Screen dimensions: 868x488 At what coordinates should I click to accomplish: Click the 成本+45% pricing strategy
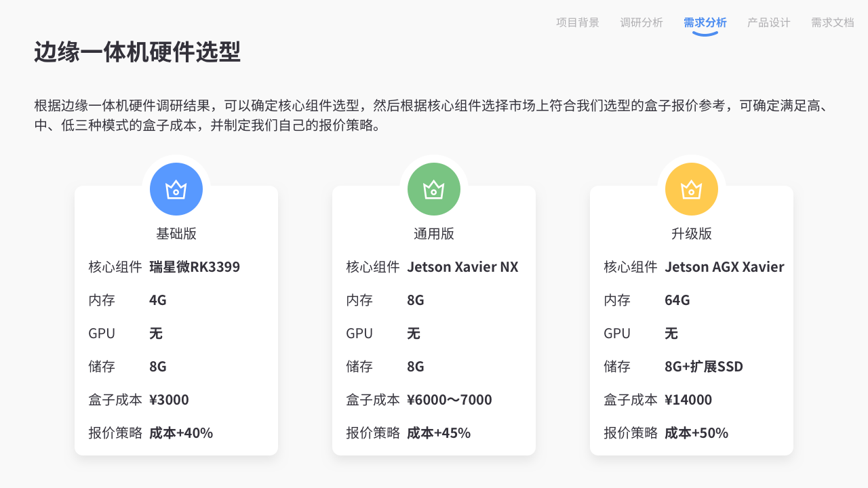pyautogui.click(x=439, y=433)
